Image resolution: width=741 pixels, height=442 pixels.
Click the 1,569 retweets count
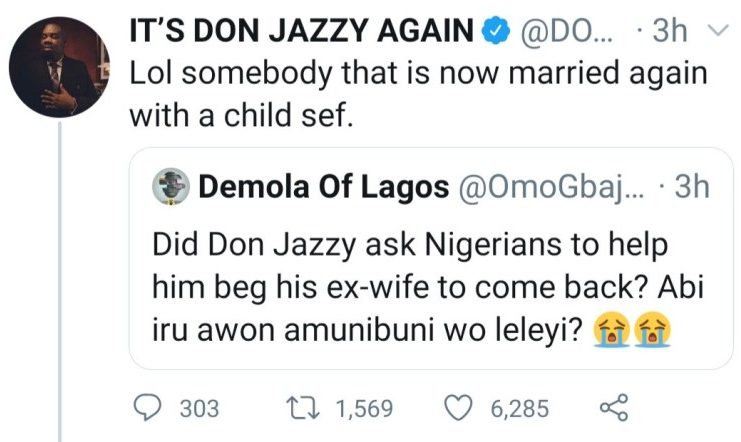(365, 408)
